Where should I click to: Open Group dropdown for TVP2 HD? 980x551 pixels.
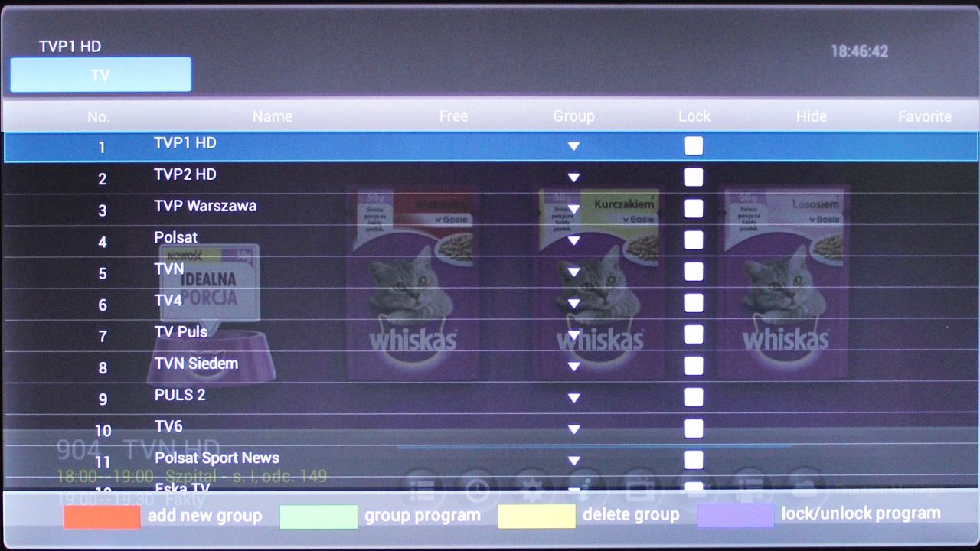(573, 178)
